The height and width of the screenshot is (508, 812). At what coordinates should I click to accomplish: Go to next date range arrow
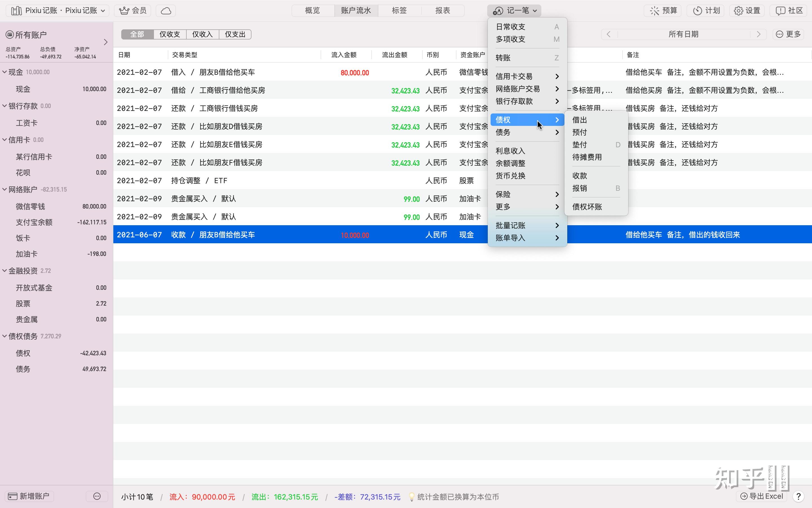point(759,34)
